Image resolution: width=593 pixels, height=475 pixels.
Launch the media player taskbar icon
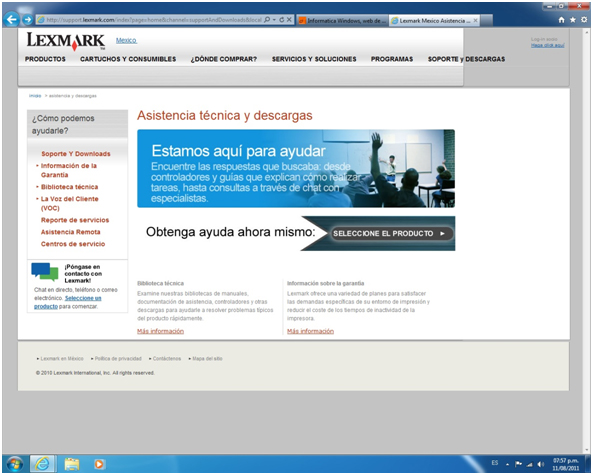click(x=99, y=464)
